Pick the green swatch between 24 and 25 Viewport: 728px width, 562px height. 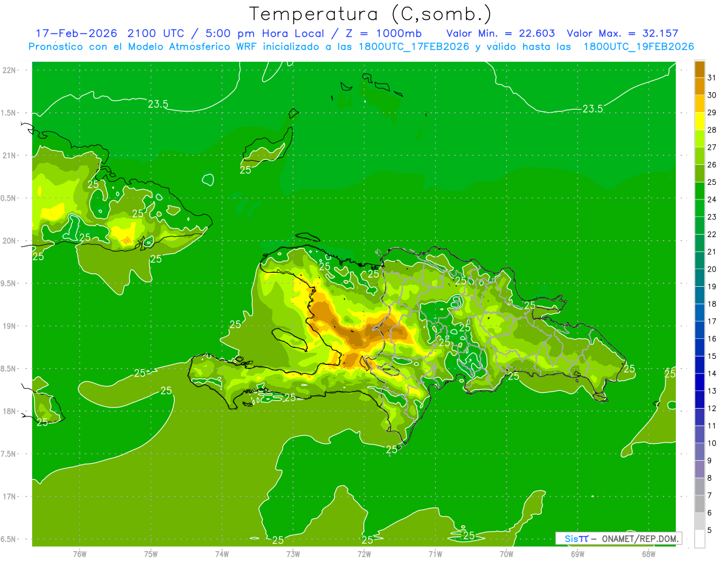pyautogui.click(x=699, y=190)
